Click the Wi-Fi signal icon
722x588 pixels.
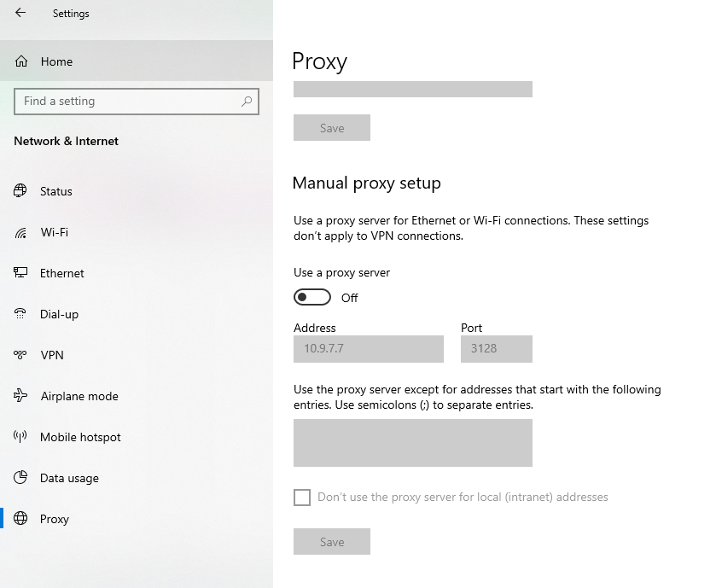point(20,232)
